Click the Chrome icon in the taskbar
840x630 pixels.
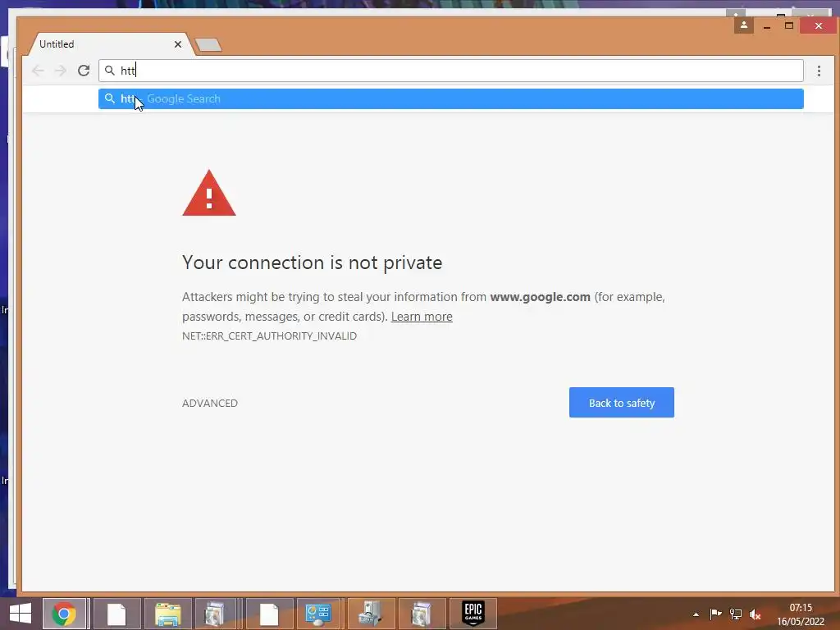pos(64,614)
